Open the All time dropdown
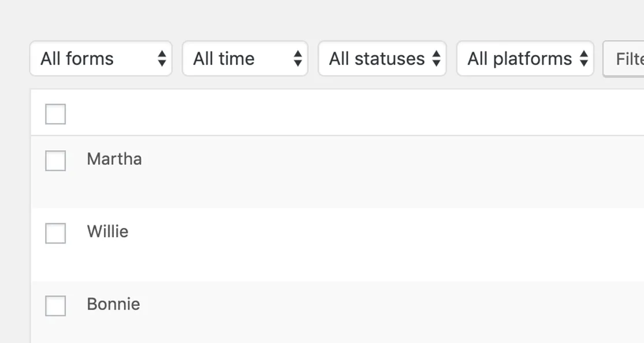The width and height of the screenshot is (644, 343). click(245, 58)
